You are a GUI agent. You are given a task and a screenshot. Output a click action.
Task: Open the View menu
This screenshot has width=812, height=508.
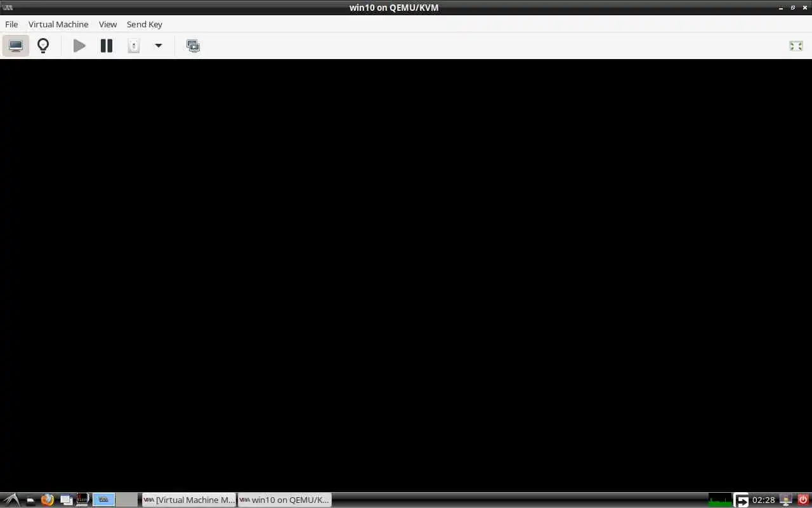tap(108, 24)
